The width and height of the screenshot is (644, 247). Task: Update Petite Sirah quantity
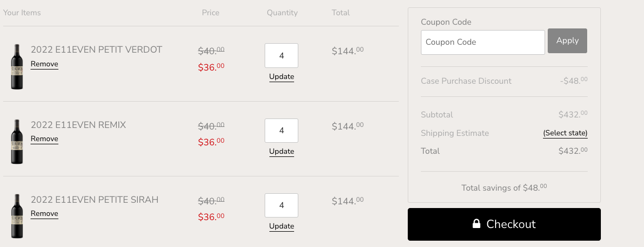point(281,226)
